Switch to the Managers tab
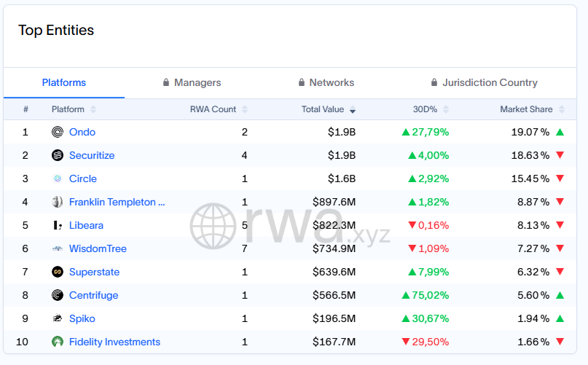The image size is (588, 365). tap(192, 82)
